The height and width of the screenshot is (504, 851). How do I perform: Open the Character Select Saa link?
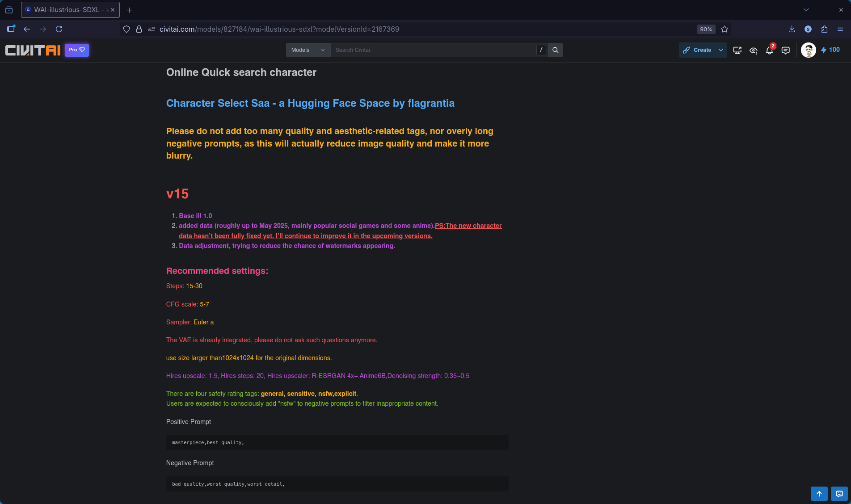coord(310,103)
